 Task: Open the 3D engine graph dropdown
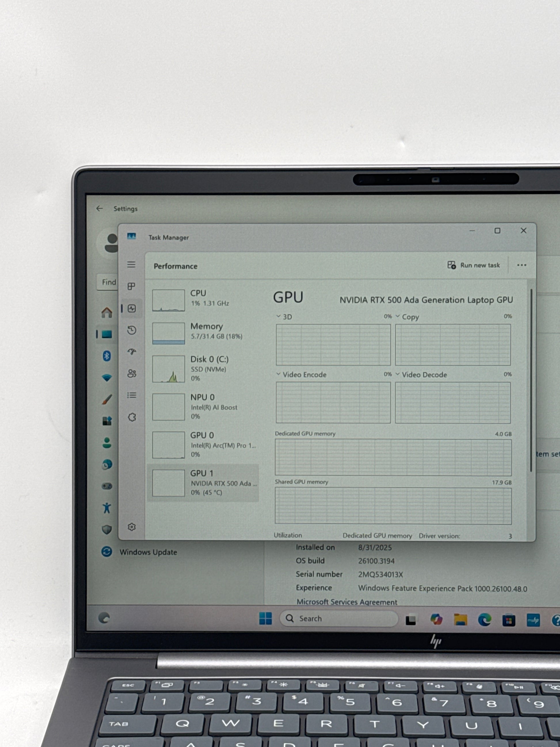pyautogui.click(x=284, y=316)
